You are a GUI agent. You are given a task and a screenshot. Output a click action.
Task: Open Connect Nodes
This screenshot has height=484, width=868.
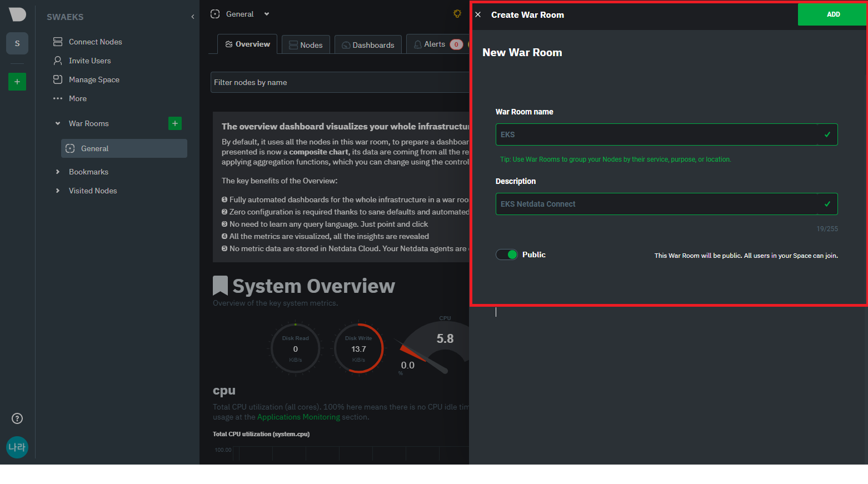(x=88, y=42)
